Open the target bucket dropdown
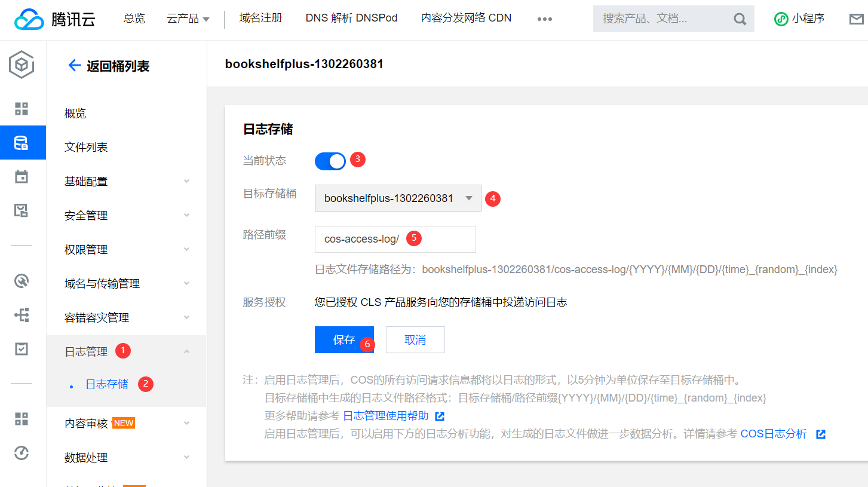Viewport: 868px width, 487px height. [398, 198]
